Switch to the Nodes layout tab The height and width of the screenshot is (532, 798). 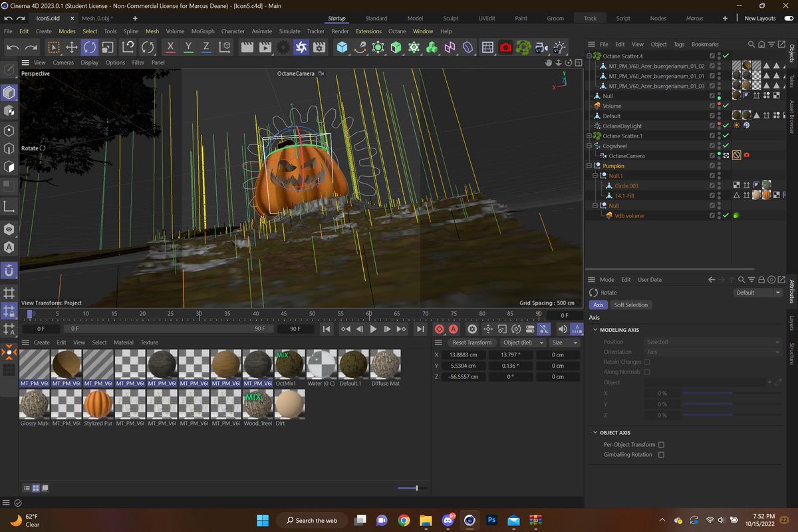click(658, 18)
